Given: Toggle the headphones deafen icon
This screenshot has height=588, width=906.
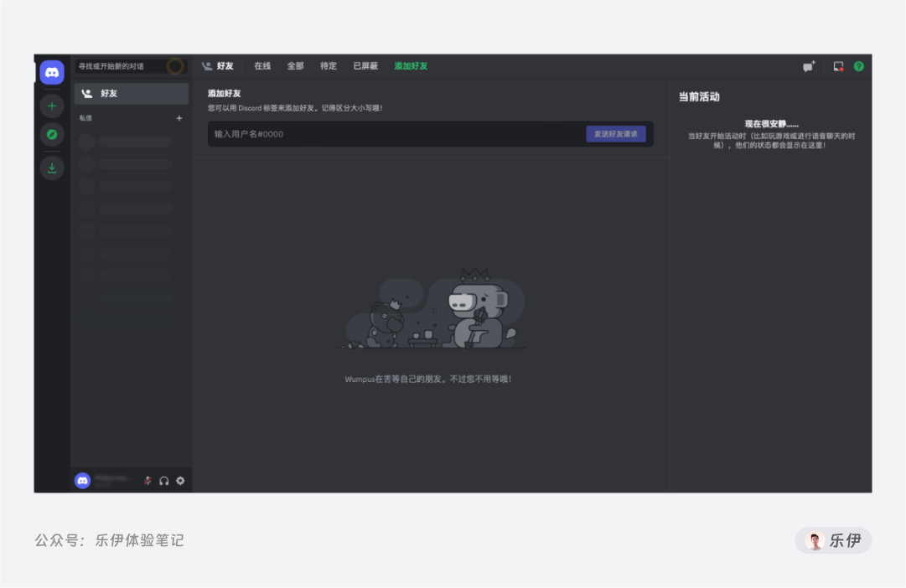Looking at the screenshot, I should (x=164, y=481).
